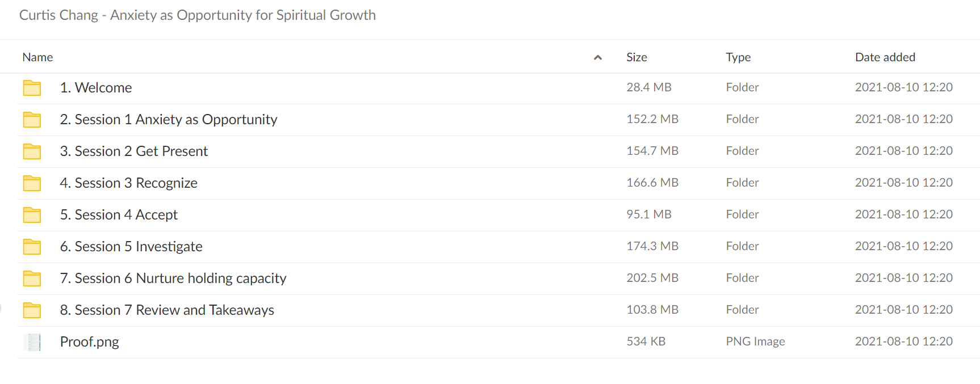The image size is (980, 384).
Task: Click the Session 4 Accept folder icon
Action: 32,215
